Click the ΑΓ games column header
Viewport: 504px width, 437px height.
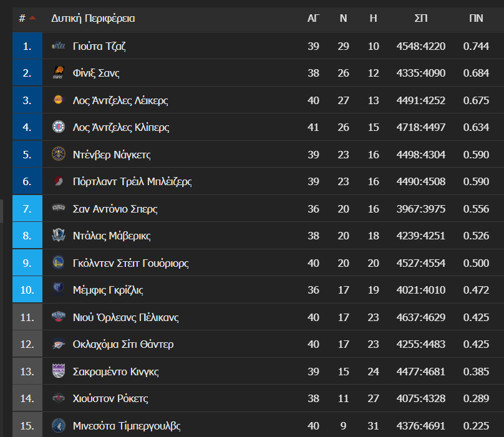[x=313, y=18]
